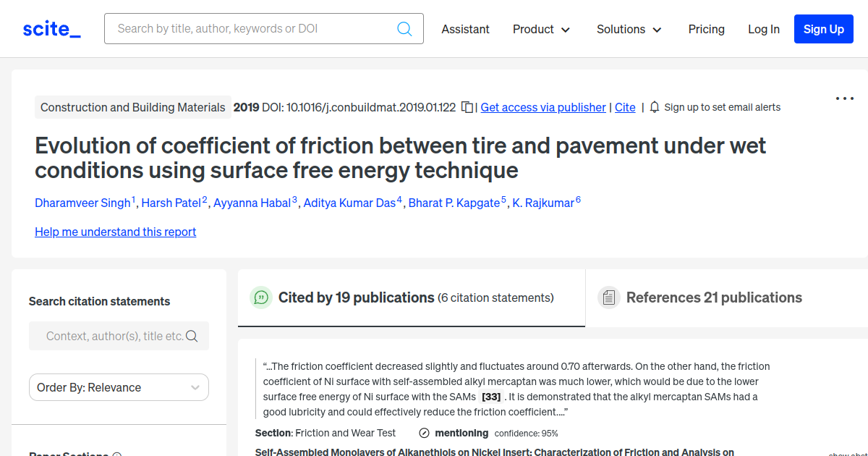Viewport: 868px width, 456px height.
Task: Click the Sign Up button
Action: click(x=823, y=29)
